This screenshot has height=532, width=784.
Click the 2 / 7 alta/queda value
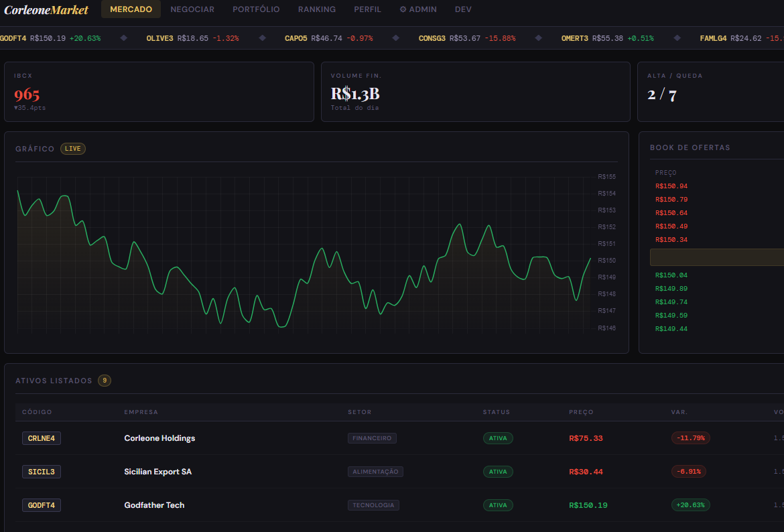click(x=662, y=94)
